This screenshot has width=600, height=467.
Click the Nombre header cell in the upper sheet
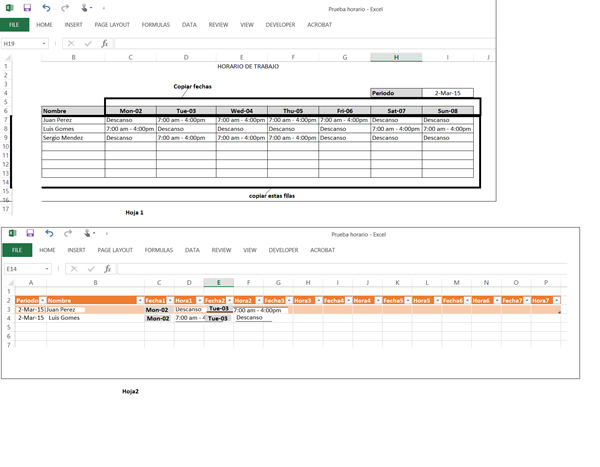pos(73,111)
